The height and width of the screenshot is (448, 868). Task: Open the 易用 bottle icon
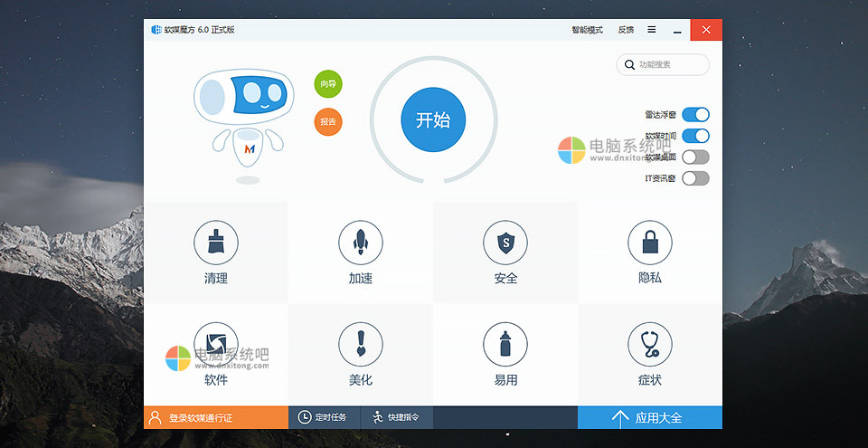[x=505, y=344]
